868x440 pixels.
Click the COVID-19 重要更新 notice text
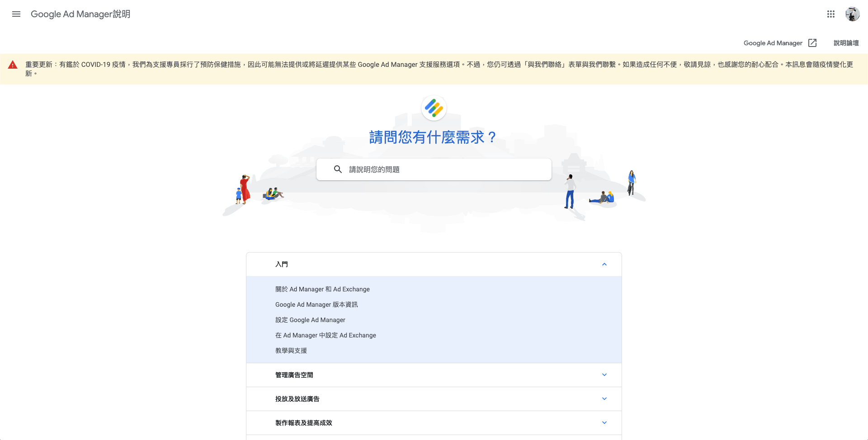tap(439, 69)
